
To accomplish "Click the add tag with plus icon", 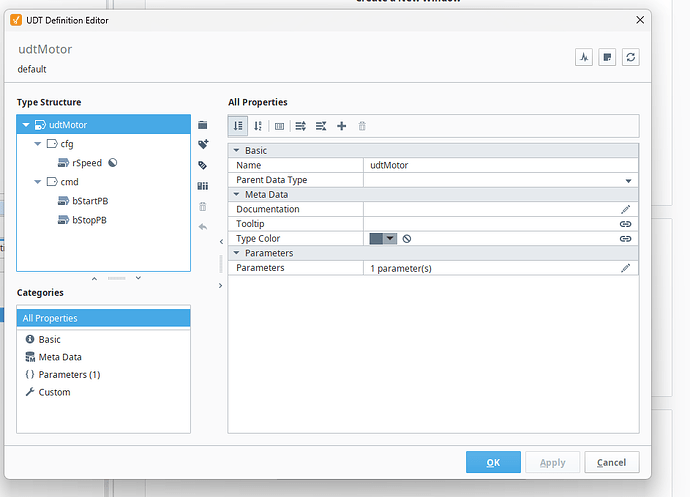I will [203, 144].
